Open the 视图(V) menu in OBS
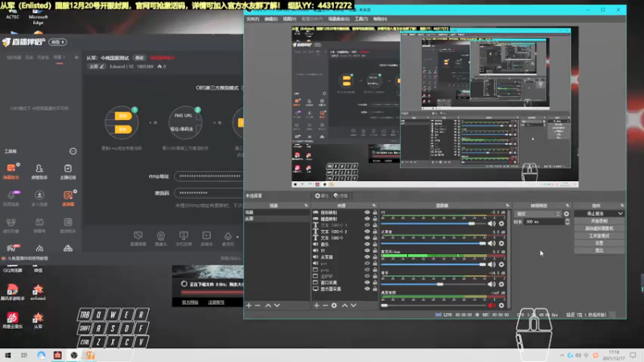 tap(289, 19)
